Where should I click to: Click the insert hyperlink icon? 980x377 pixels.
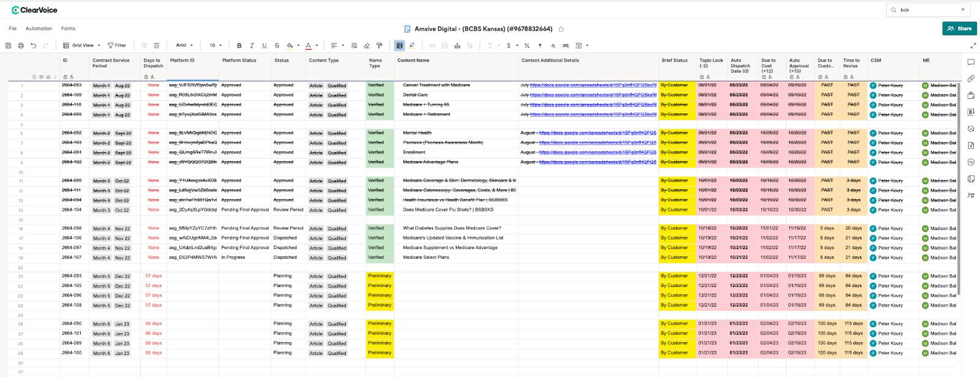point(432,45)
